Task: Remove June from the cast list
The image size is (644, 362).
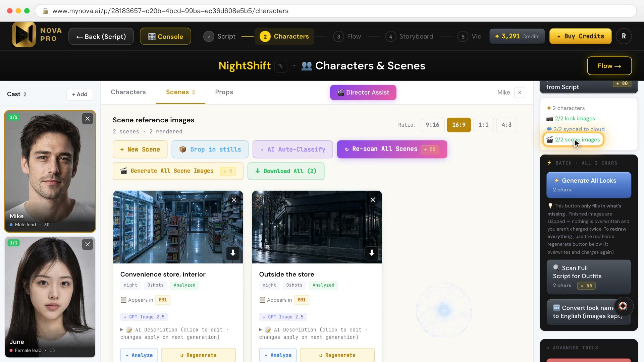Action: tap(88, 244)
